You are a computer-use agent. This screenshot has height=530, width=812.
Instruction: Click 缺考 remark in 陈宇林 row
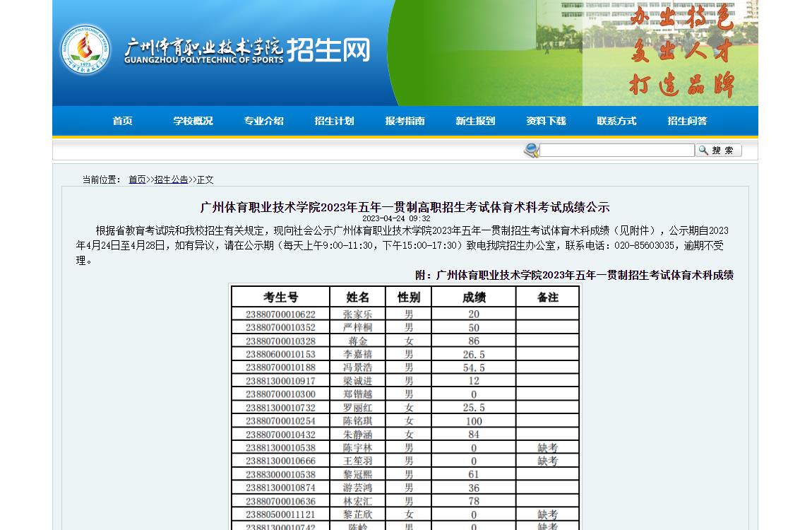point(547,447)
